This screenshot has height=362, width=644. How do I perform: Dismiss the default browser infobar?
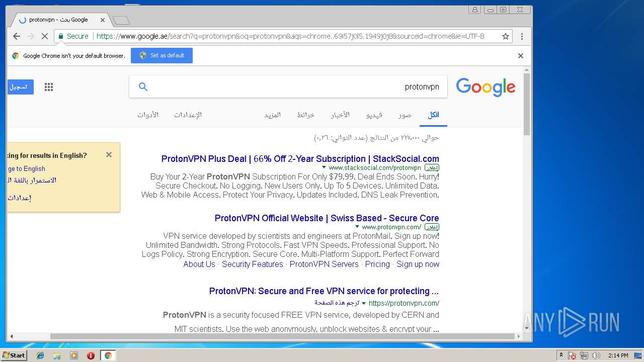521,56
